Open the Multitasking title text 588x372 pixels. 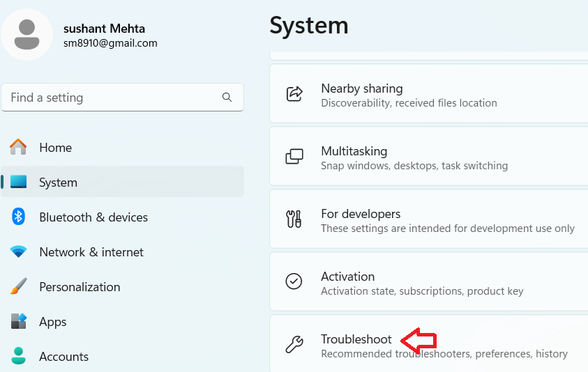[x=354, y=151]
